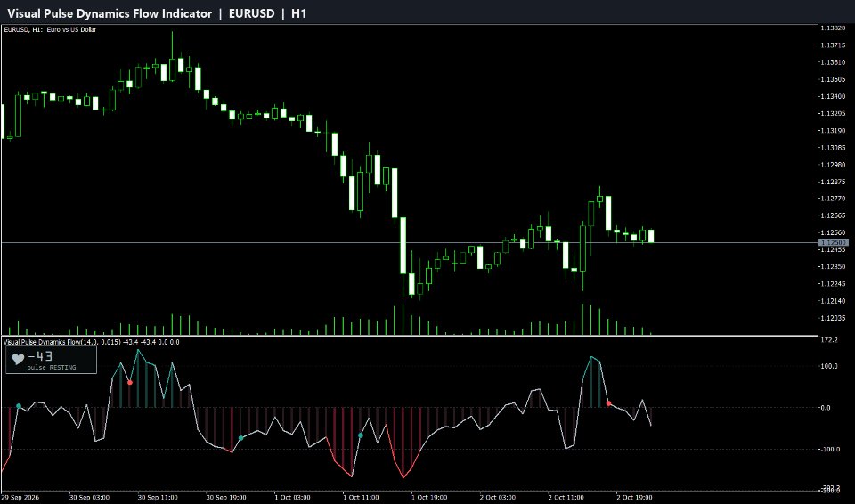Click the teal signal dot above the 1 Oct 11:00 label
This screenshot has height=504, width=855.
361,435
